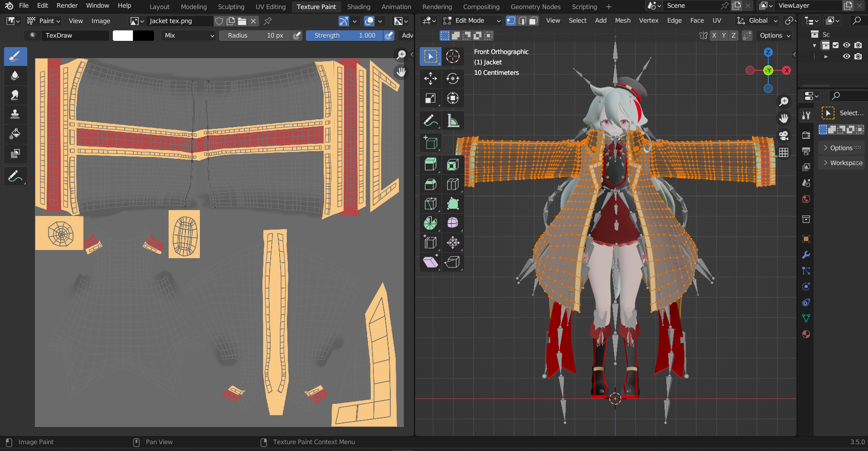Open Material properties tab
The width and height of the screenshot is (868, 451).
click(806, 334)
